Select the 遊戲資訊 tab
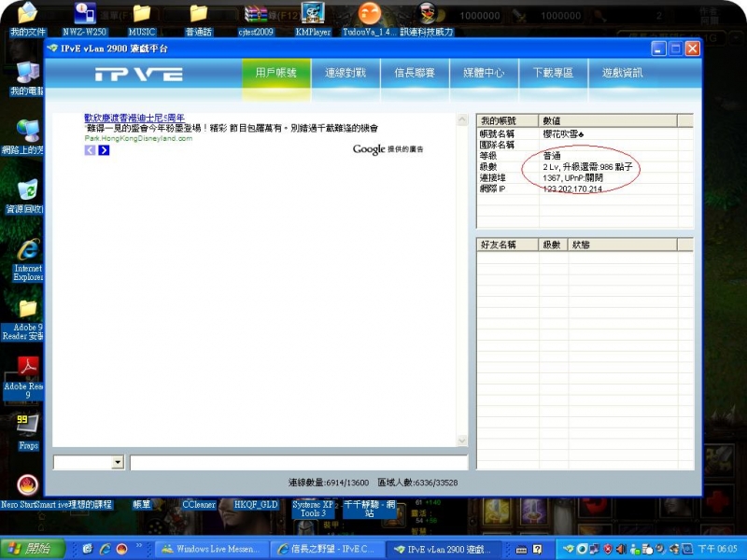The height and width of the screenshot is (560, 747). 622,73
